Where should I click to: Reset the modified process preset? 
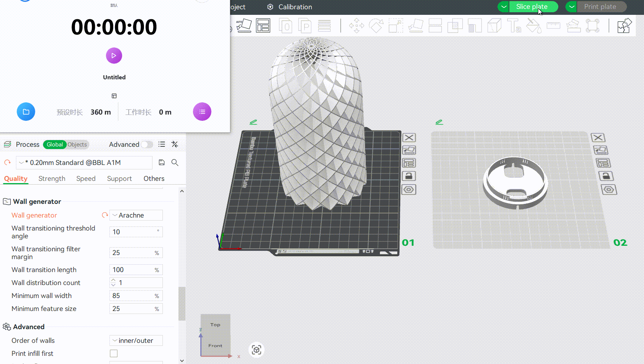[7, 162]
